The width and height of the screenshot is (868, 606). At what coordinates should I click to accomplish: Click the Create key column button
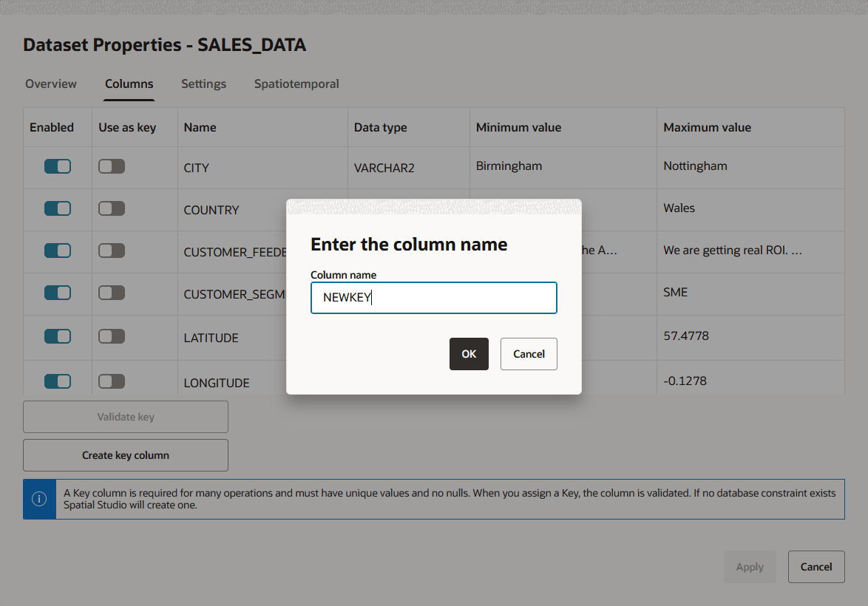pos(126,455)
